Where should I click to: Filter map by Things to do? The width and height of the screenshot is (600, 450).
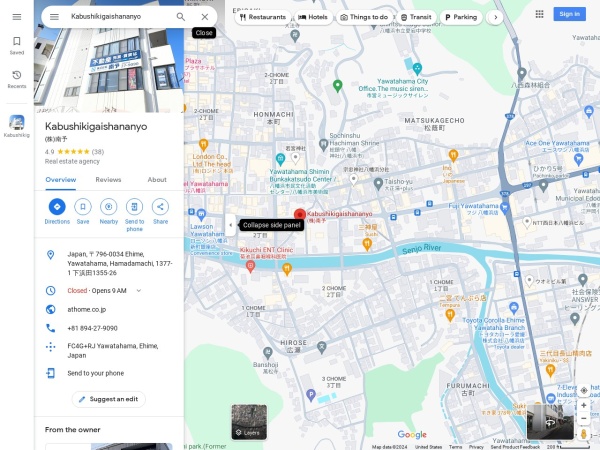[364, 17]
